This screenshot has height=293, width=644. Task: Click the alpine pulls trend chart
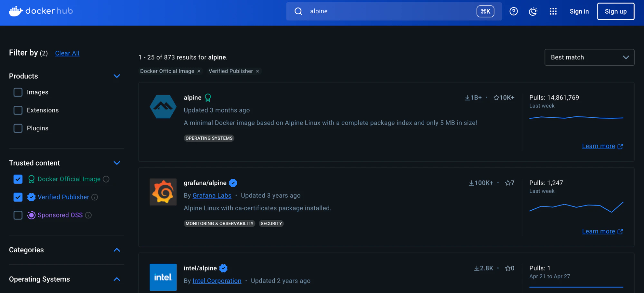pyautogui.click(x=576, y=117)
